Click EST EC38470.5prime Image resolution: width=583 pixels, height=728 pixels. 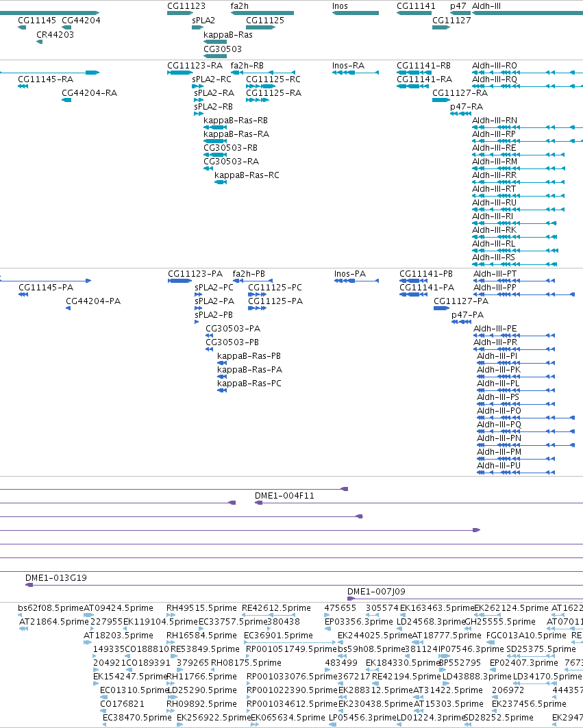[137, 718]
